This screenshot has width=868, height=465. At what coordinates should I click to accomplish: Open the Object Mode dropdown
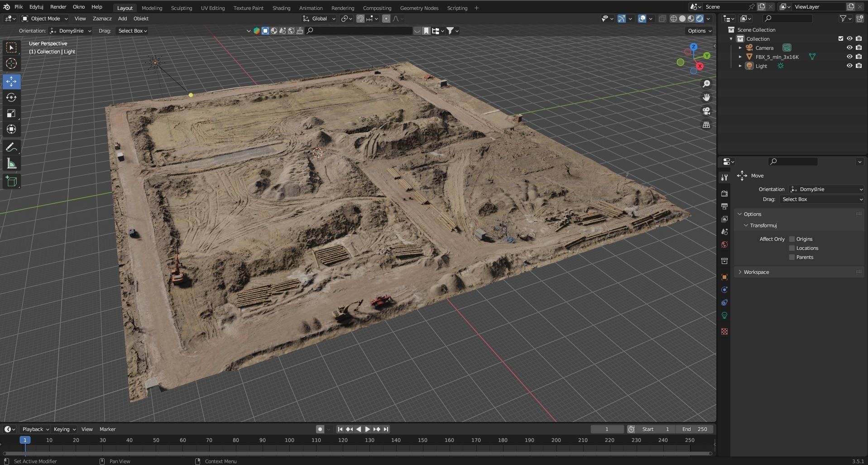click(x=45, y=19)
